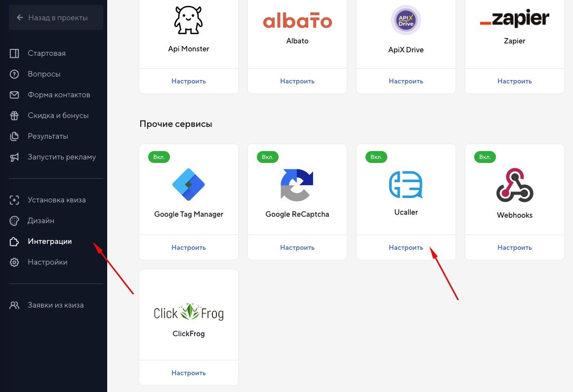Click Настроить under Webhooks
573x392 pixels.
[515, 248]
